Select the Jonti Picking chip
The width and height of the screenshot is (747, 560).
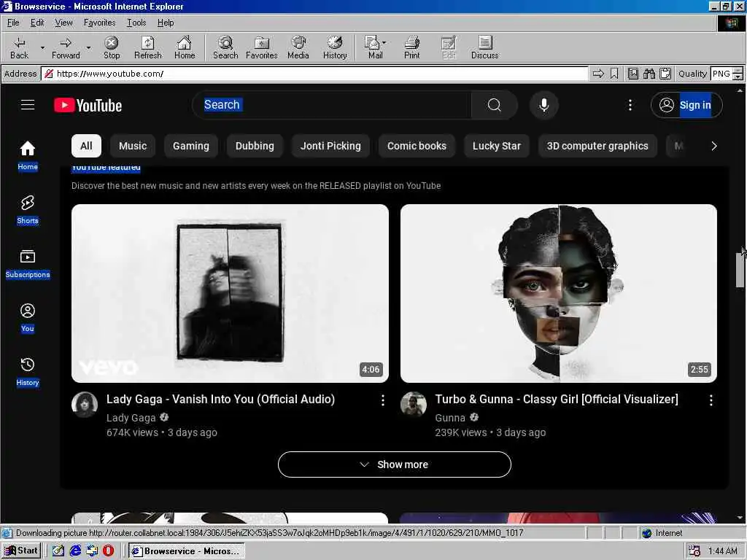point(330,146)
